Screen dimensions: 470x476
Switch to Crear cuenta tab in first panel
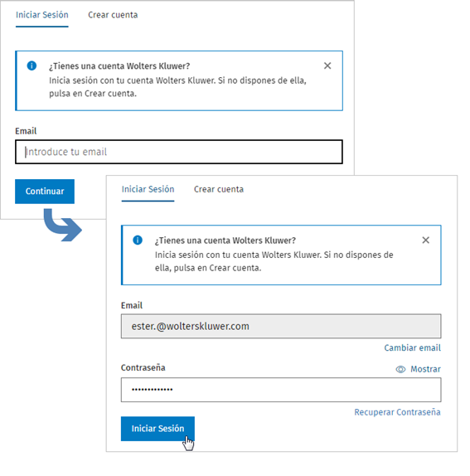(113, 15)
